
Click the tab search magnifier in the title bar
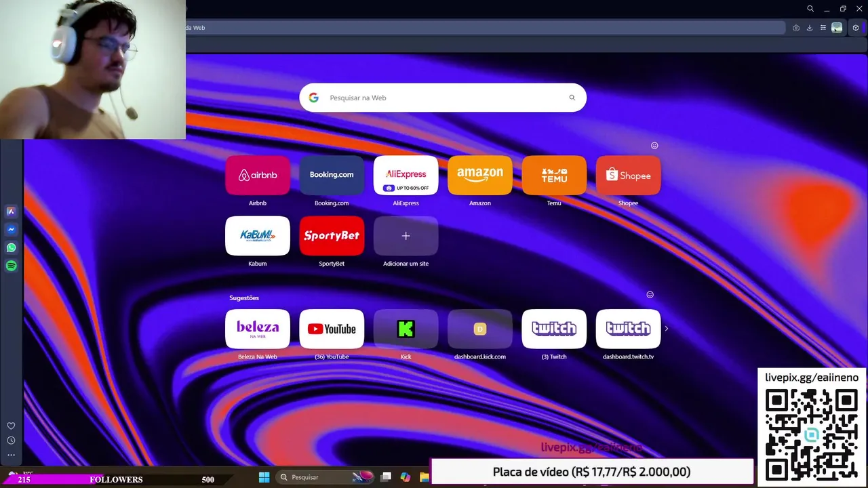coord(810,9)
